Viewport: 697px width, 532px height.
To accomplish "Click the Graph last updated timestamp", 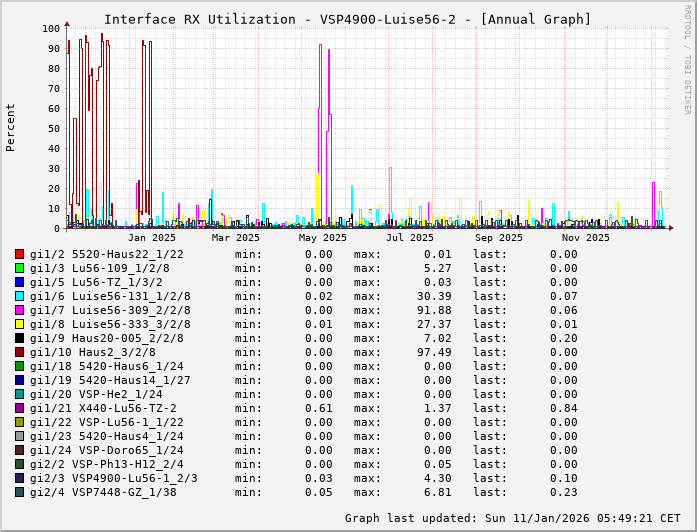I will [x=511, y=518].
